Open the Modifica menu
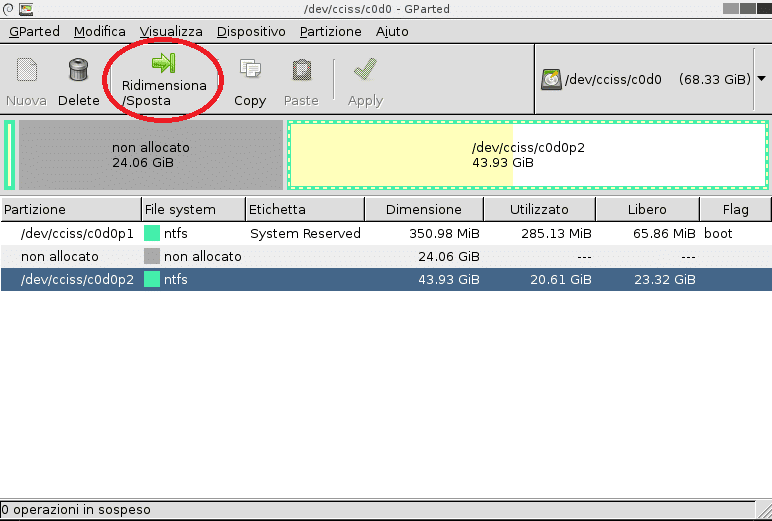The height and width of the screenshot is (521, 772). 99,32
